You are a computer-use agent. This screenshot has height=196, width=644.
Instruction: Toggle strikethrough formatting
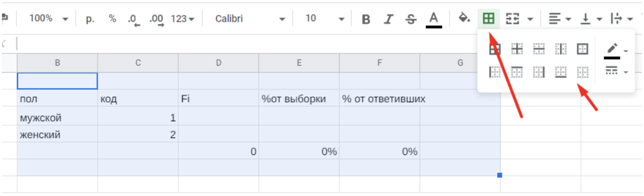tap(411, 19)
